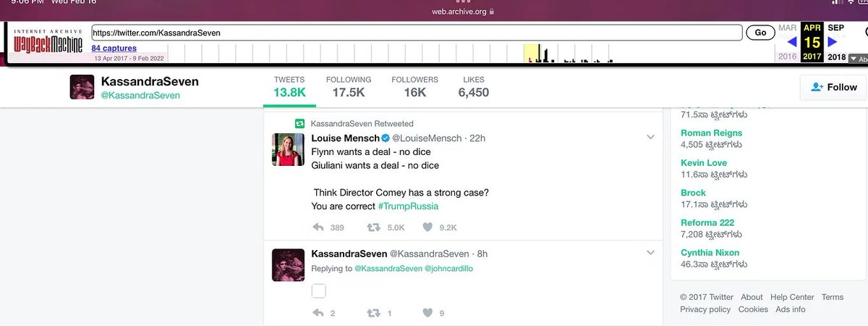Click the retweet icon above Louise Mensch tweet
The width and height of the screenshot is (868, 326).
299,124
